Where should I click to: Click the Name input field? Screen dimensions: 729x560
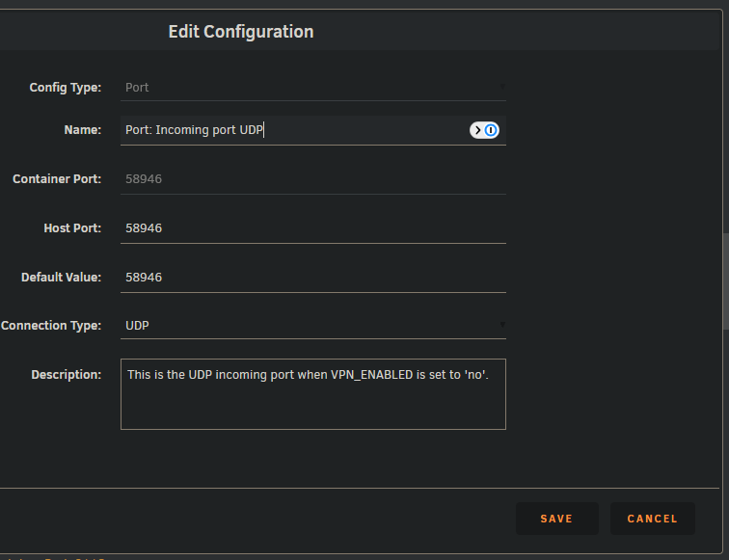(x=312, y=130)
